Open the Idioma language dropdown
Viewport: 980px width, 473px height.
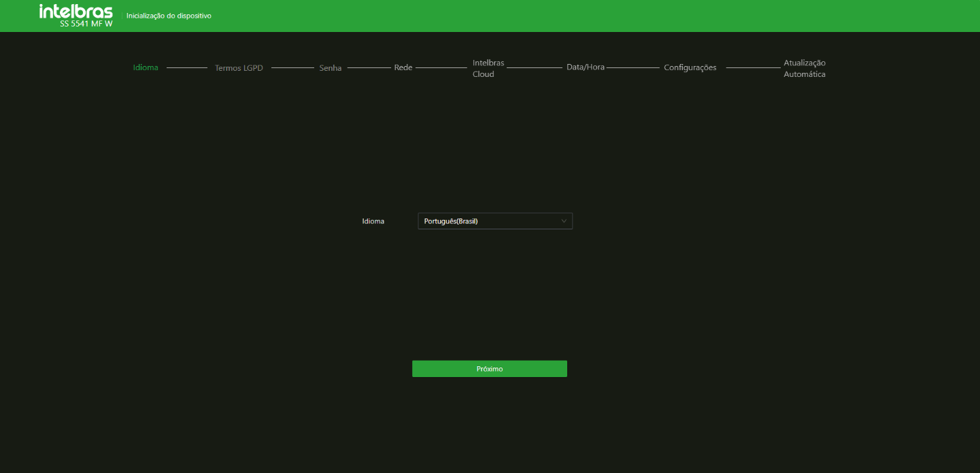pyautogui.click(x=495, y=221)
